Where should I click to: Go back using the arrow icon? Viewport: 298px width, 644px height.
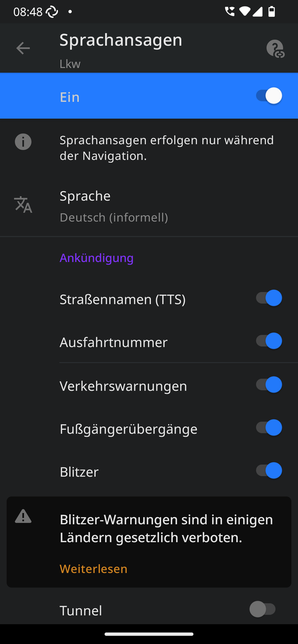[23, 48]
